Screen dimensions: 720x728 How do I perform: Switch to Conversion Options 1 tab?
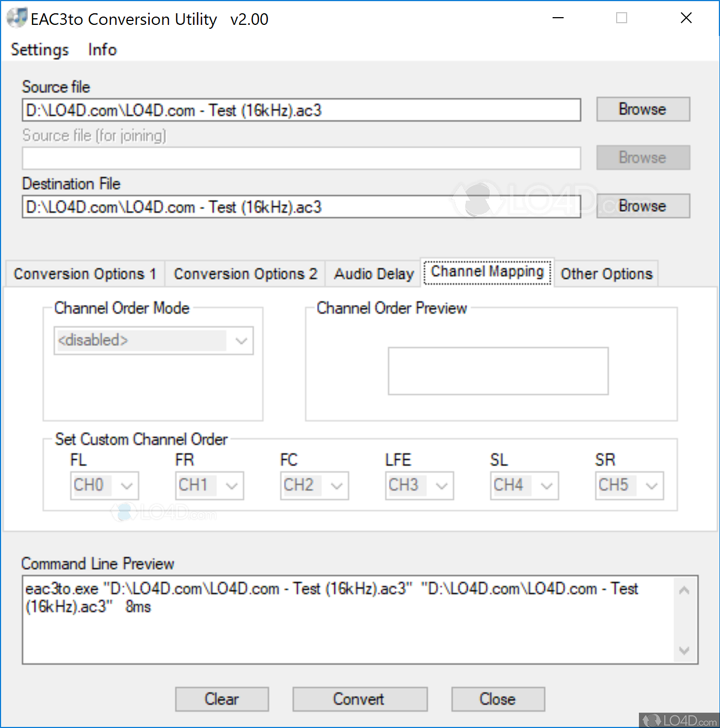click(85, 274)
